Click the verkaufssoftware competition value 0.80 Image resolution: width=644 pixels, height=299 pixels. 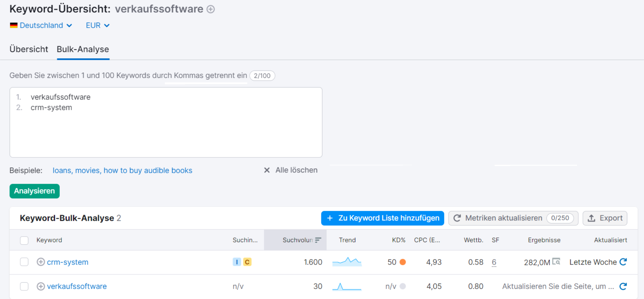[x=476, y=286]
